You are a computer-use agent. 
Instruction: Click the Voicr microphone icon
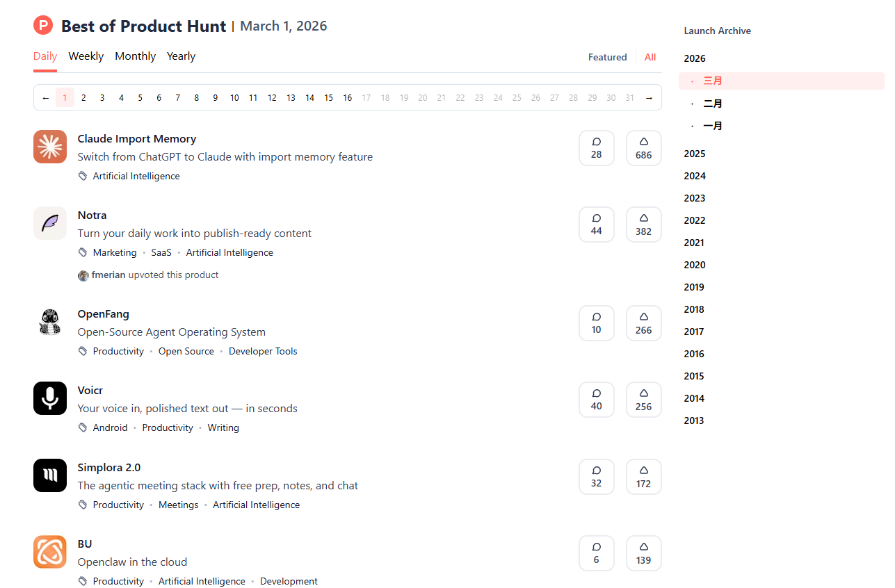pyautogui.click(x=50, y=398)
